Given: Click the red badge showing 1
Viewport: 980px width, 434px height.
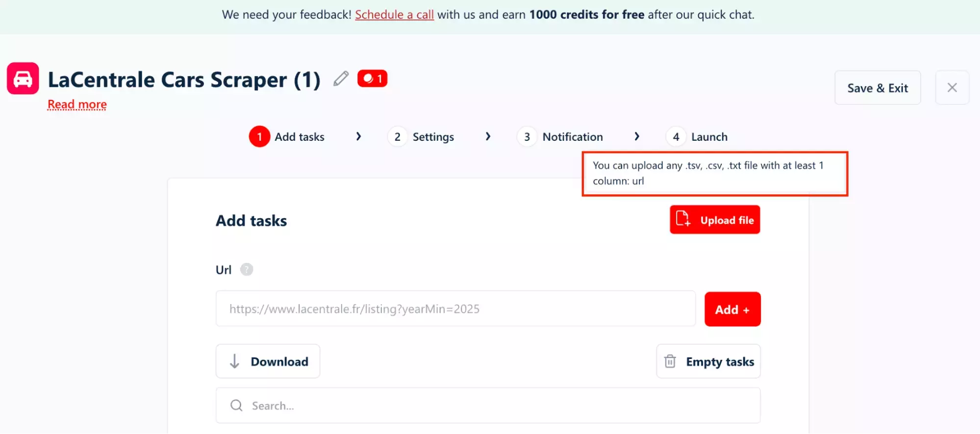Looking at the screenshot, I should (373, 78).
